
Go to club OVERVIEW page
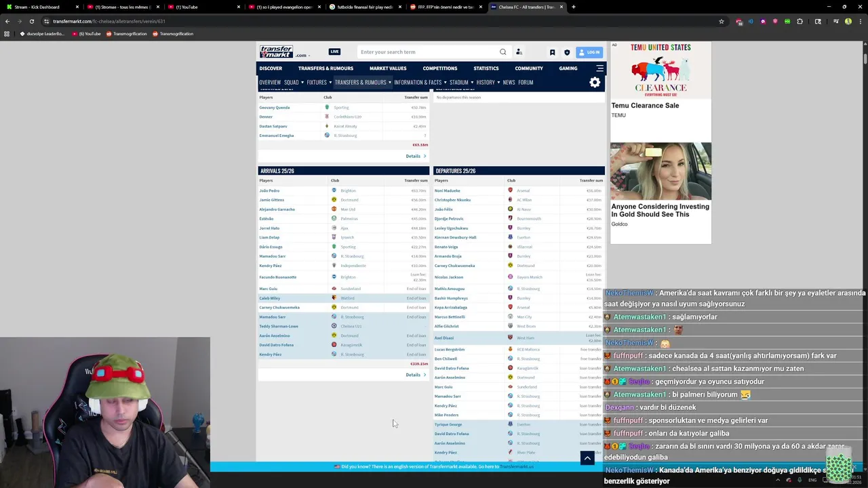click(270, 82)
